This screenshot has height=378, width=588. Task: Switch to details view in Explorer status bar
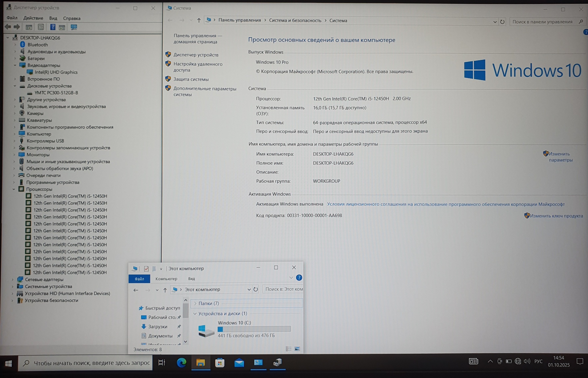click(x=289, y=349)
